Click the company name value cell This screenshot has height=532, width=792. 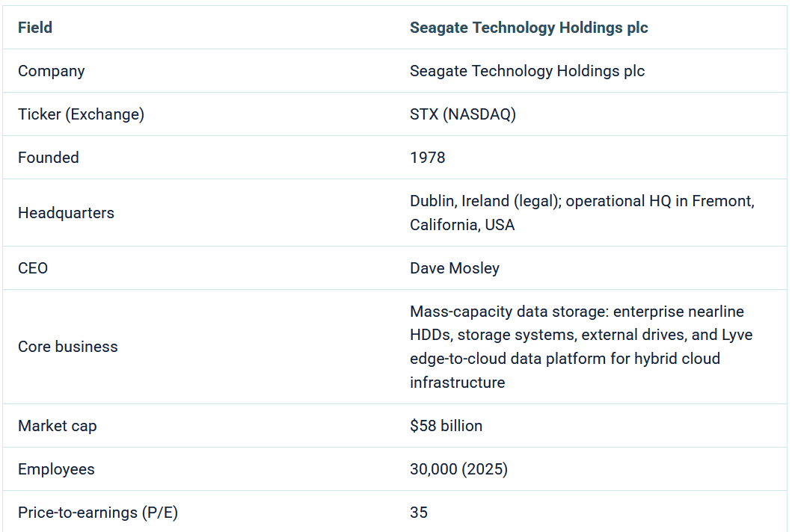(x=527, y=71)
